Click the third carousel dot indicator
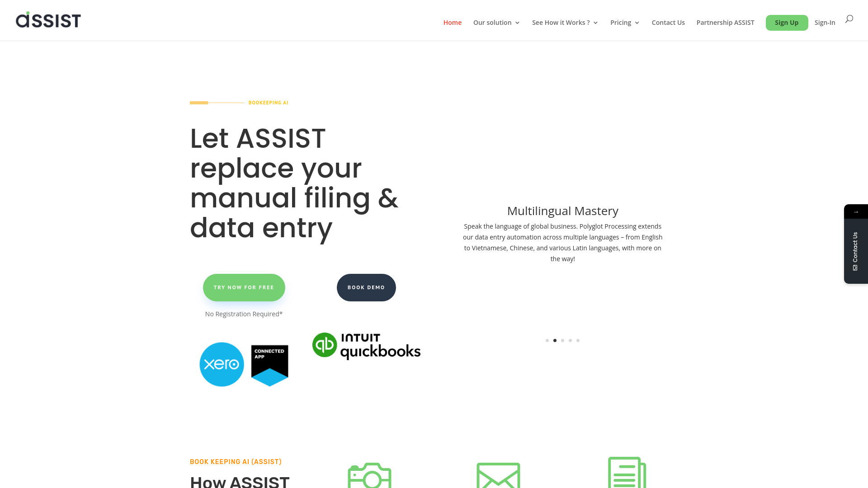 562,340
